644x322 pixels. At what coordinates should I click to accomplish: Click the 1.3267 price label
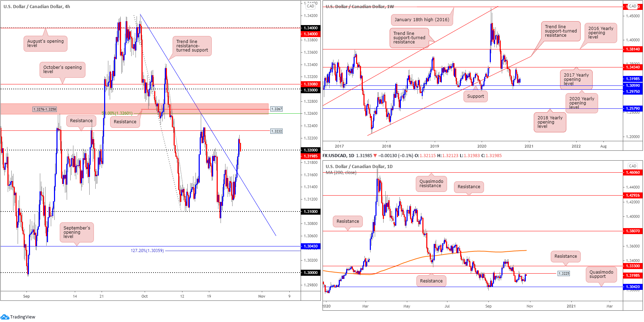[277, 109]
